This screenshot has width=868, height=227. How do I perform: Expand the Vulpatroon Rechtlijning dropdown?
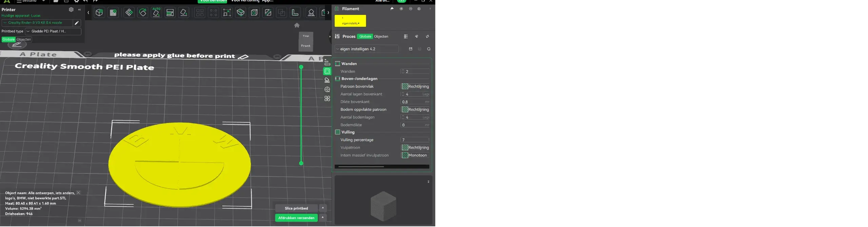(415, 148)
